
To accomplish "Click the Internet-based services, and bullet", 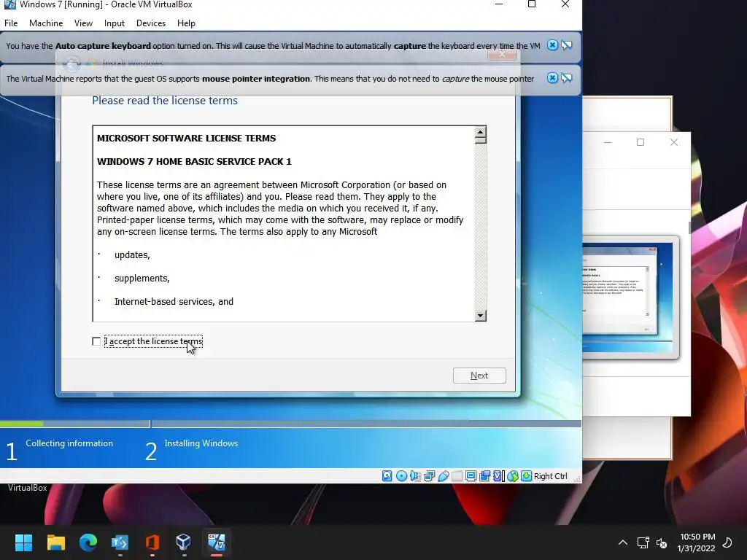I will pyautogui.click(x=174, y=301).
